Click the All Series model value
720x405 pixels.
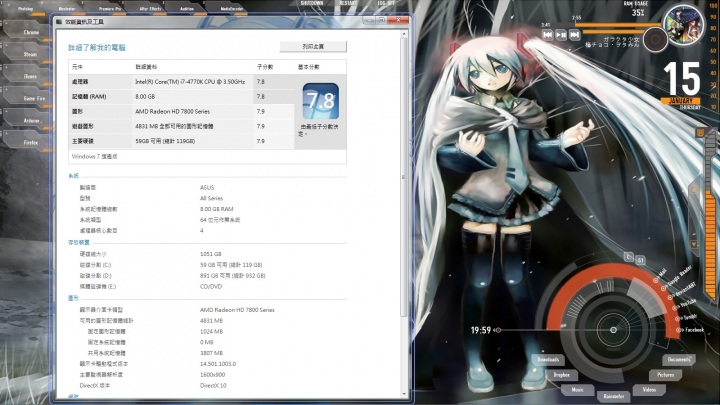click(x=211, y=198)
